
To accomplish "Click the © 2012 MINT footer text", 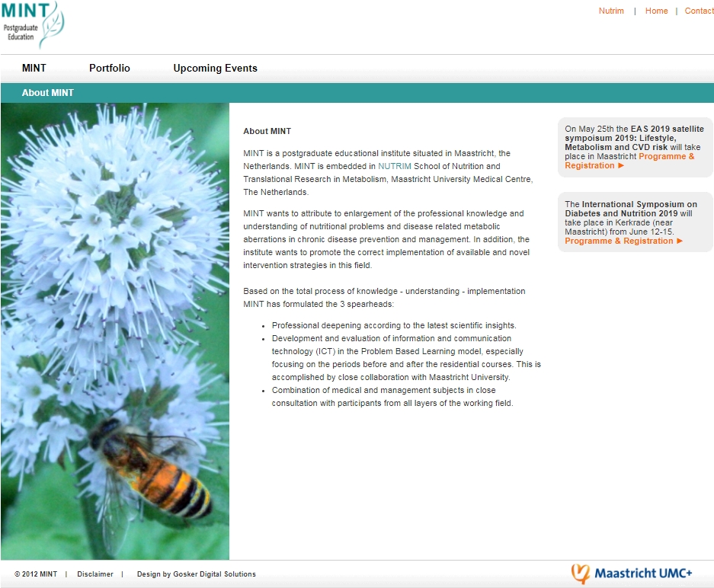I will pyautogui.click(x=36, y=574).
